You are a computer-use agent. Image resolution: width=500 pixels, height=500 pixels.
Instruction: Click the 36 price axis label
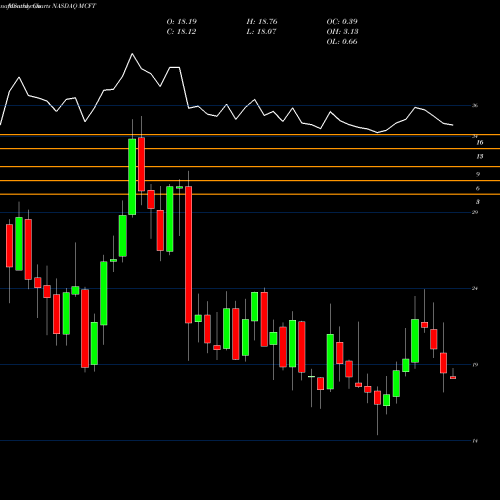(475, 106)
